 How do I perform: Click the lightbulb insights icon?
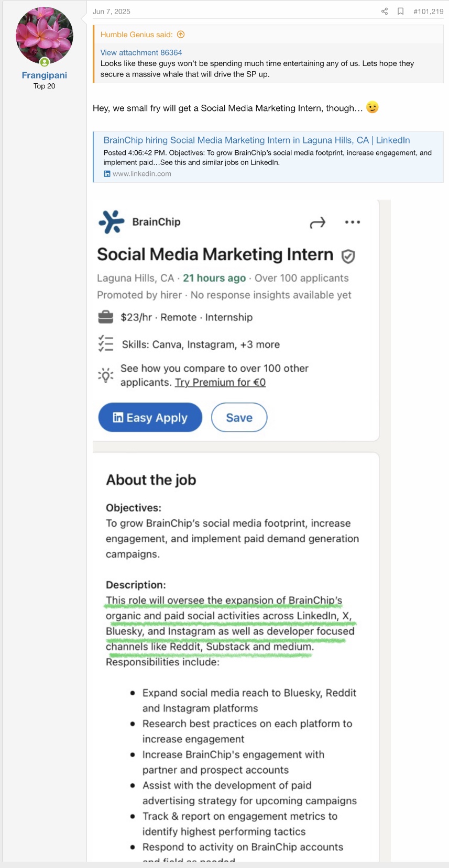(106, 375)
